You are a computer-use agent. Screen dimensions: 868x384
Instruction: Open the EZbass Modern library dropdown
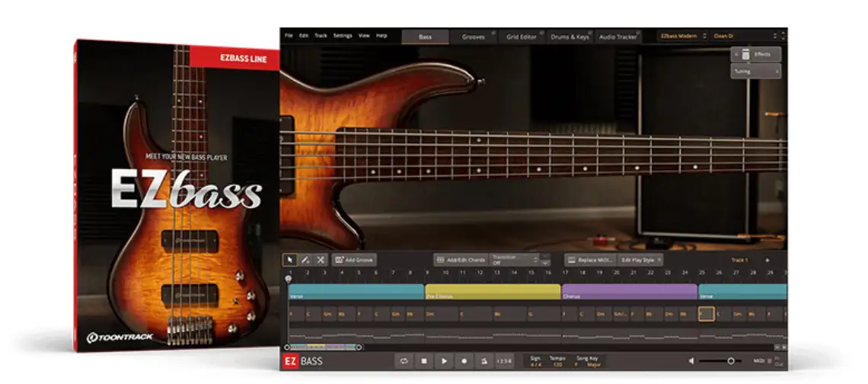point(682,36)
